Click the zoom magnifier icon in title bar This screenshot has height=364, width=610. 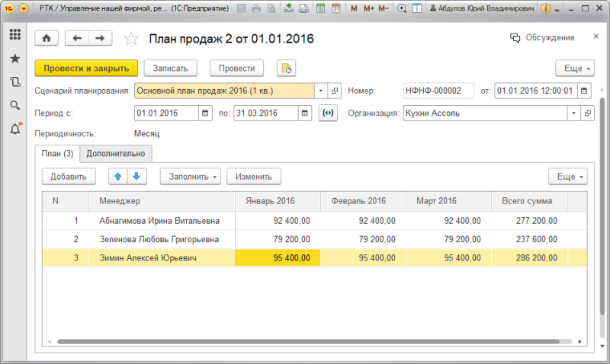(402, 8)
